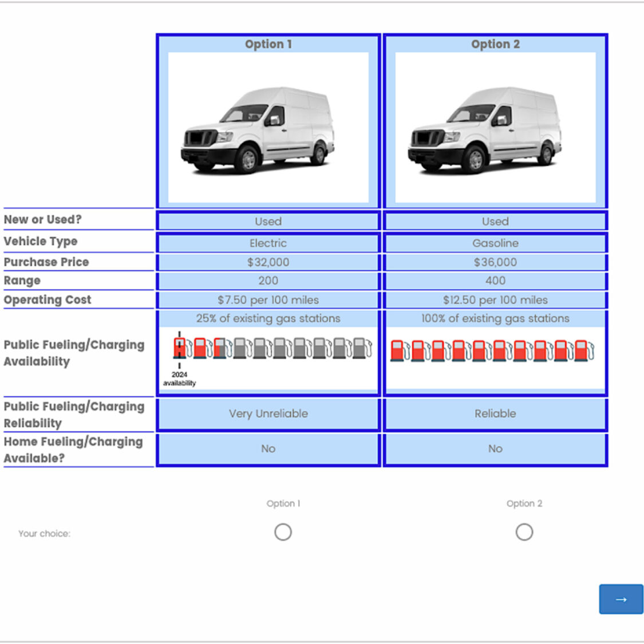Click the last gray pump in Option 1

[360, 348]
